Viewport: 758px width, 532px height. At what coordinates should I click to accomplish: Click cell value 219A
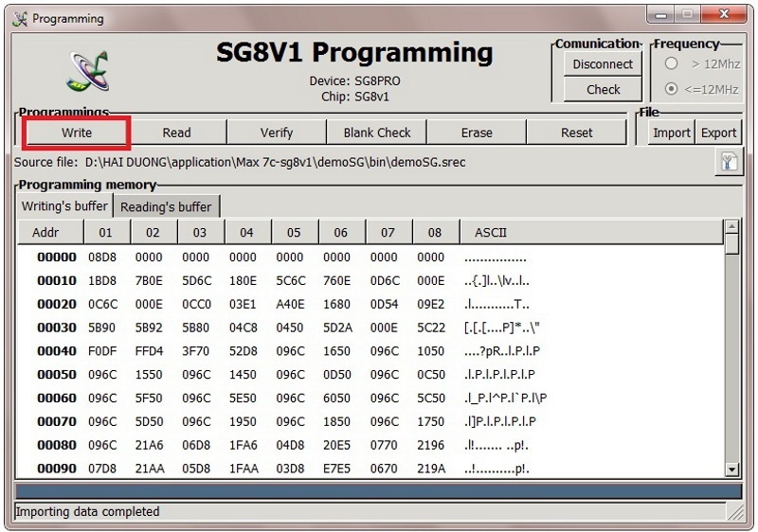click(x=431, y=469)
